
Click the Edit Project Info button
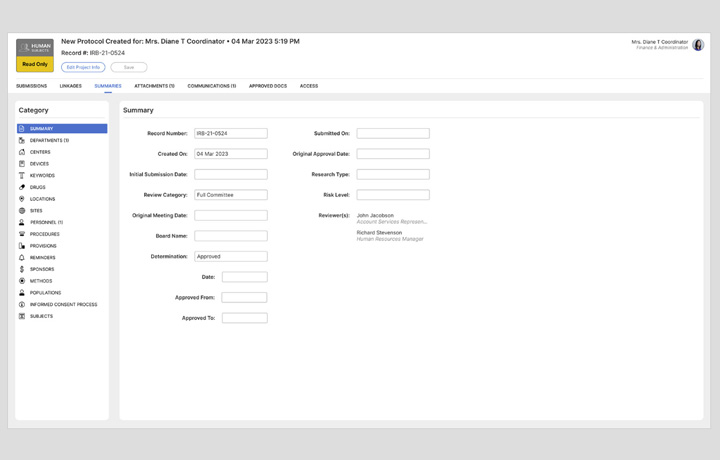coord(83,67)
